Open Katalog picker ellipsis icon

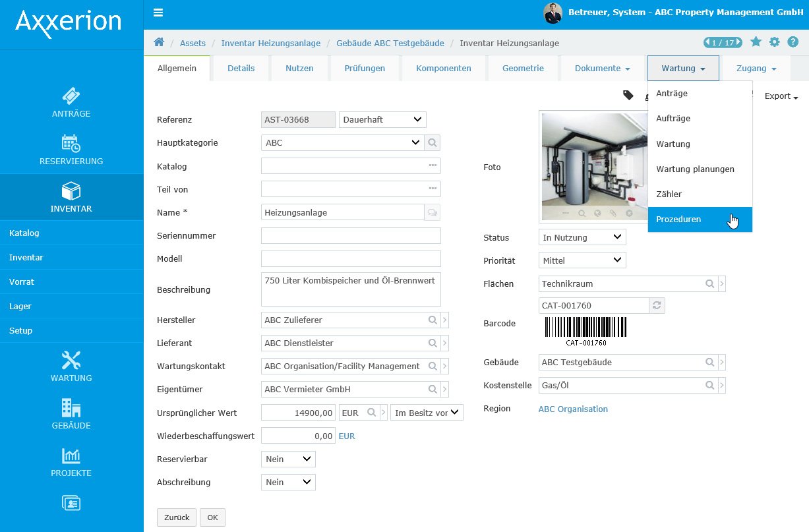tap(433, 166)
